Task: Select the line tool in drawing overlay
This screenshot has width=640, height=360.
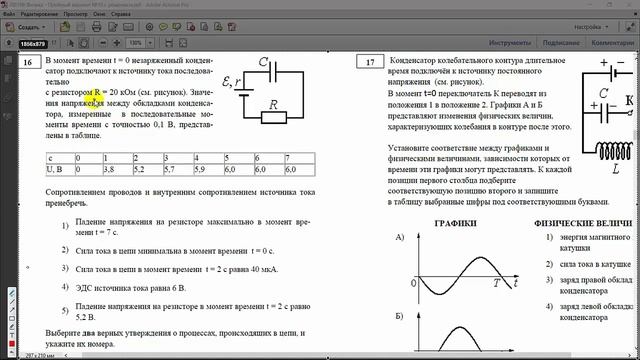Action: click(x=12, y=302)
